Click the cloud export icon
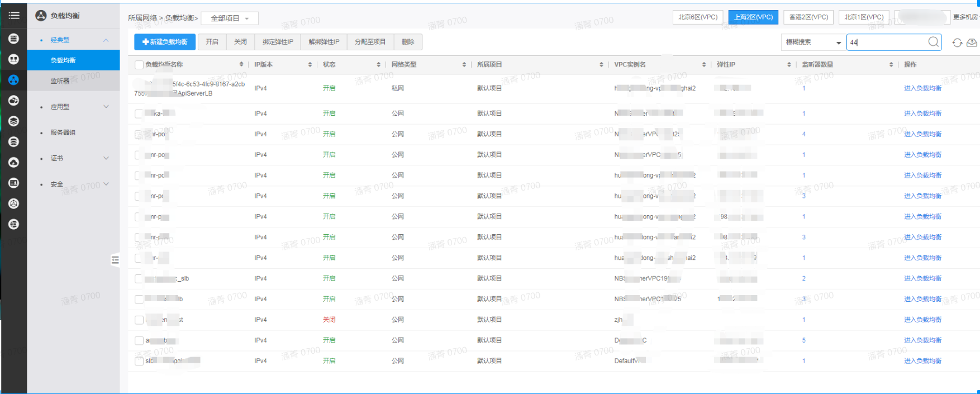 pos(972,42)
